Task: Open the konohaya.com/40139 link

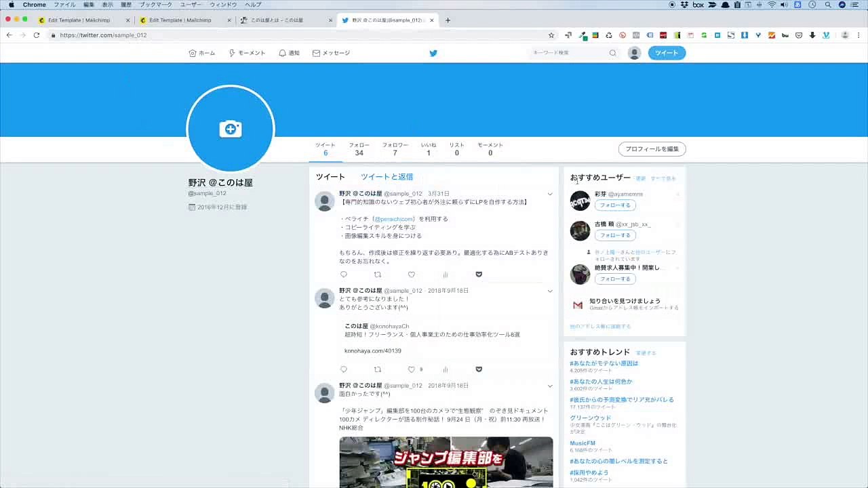Action: (372, 351)
